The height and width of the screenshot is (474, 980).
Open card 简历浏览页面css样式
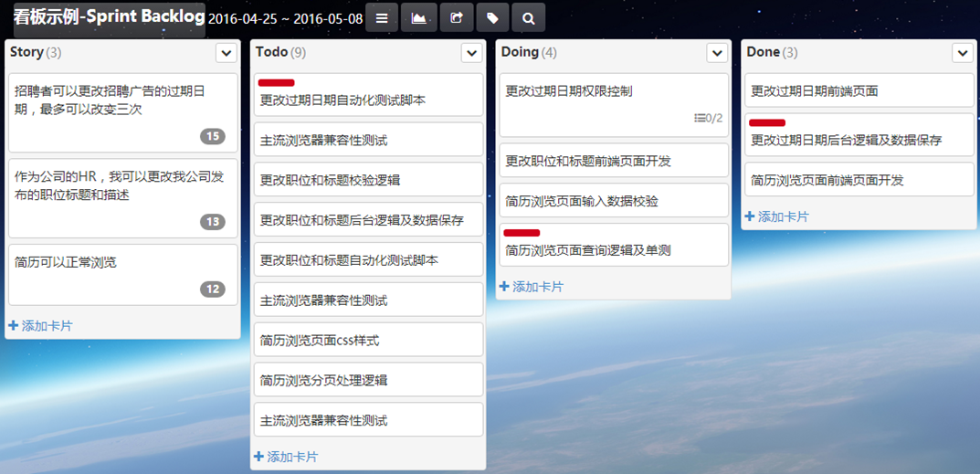(368, 340)
